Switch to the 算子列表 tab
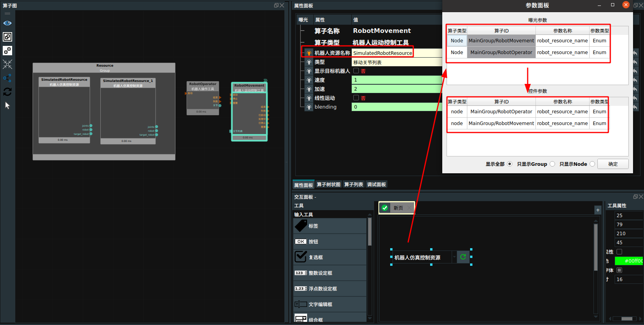This screenshot has height=325, width=644. [x=354, y=185]
